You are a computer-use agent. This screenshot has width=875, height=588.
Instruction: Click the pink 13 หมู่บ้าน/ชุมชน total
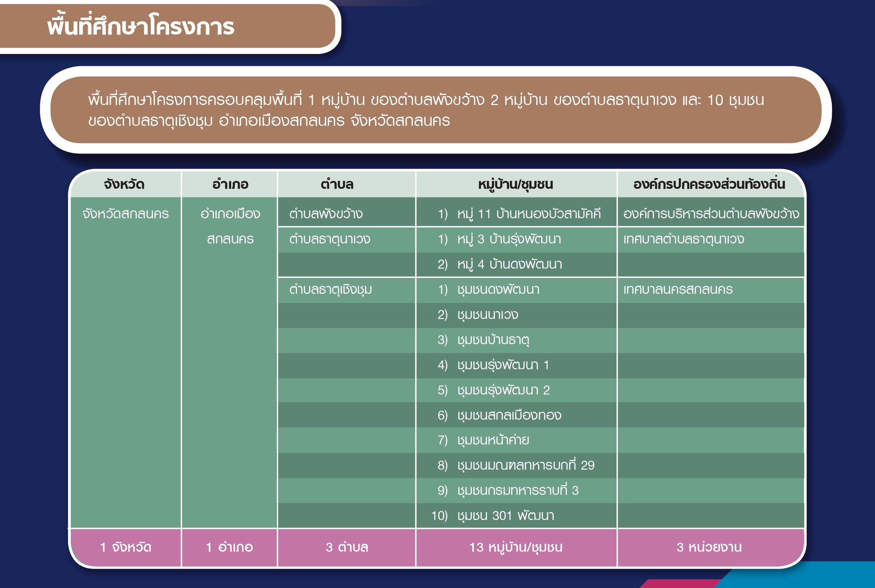pyautogui.click(x=515, y=547)
